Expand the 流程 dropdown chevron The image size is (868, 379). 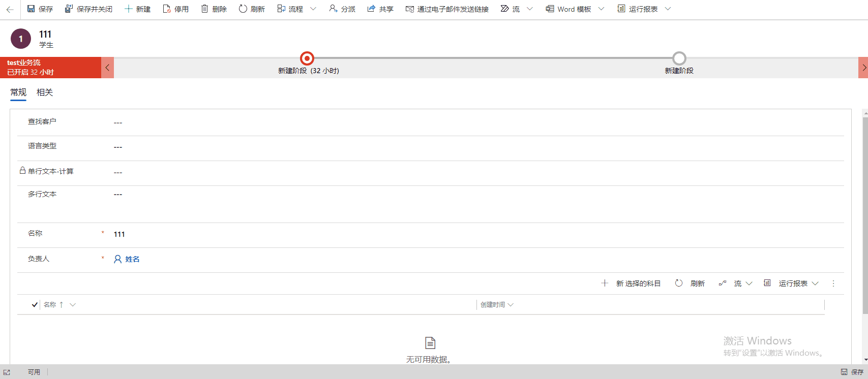coord(313,9)
